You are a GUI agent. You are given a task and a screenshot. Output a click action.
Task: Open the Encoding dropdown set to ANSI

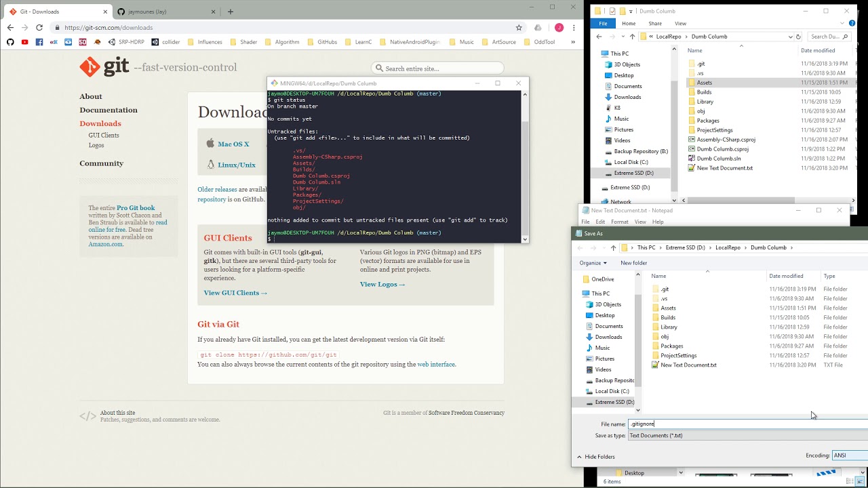[x=849, y=455]
